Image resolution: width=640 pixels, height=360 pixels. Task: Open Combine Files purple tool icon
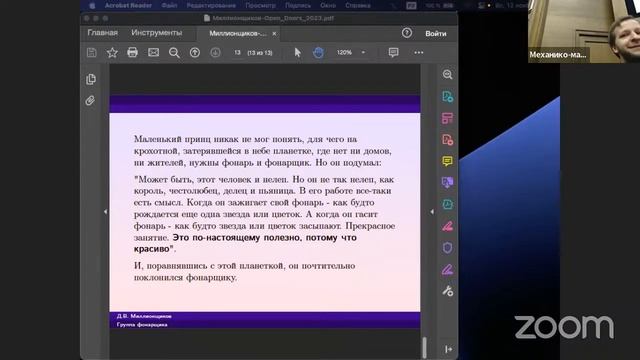pos(447,182)
